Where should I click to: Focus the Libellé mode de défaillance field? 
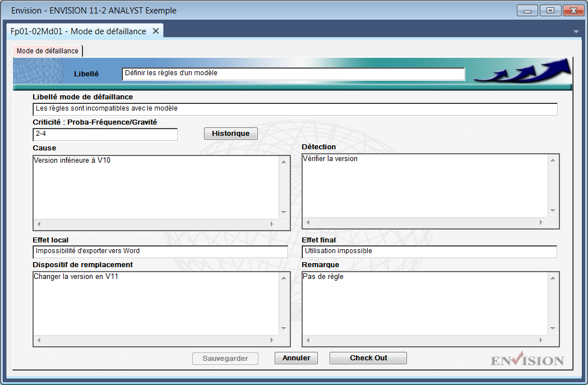[295, 109]
